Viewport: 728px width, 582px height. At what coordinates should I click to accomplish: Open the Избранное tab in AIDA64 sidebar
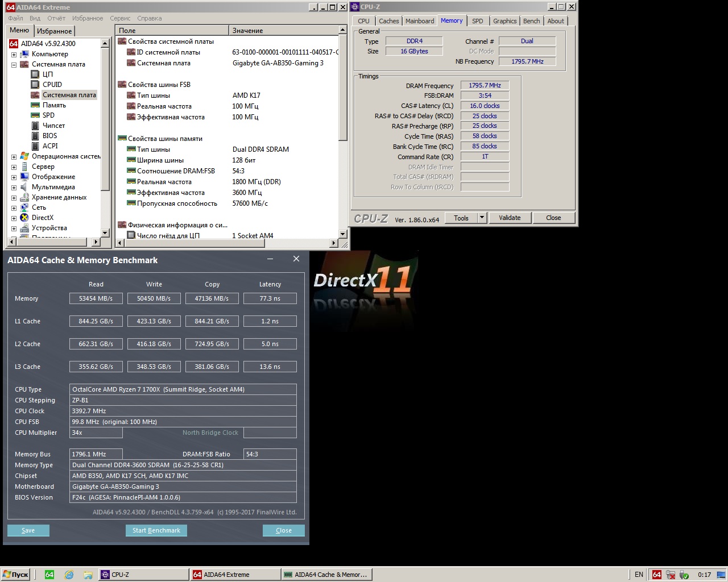click(x=55, y=31)
